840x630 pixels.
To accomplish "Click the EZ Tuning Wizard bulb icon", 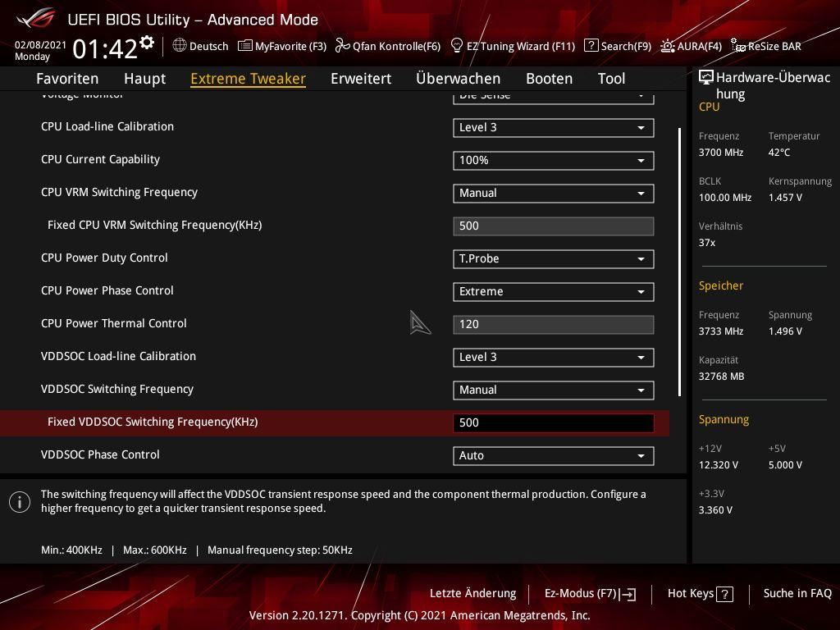I will (456, 46).
